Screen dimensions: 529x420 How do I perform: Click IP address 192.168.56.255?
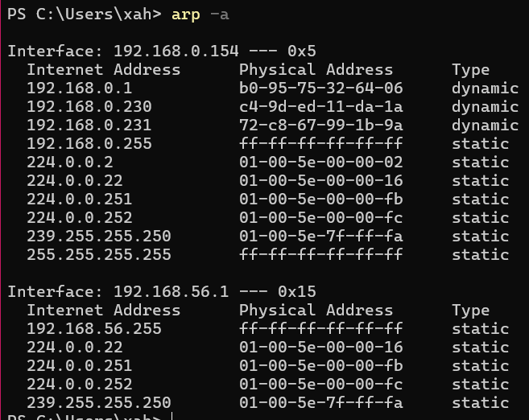[x=93, y=328]
